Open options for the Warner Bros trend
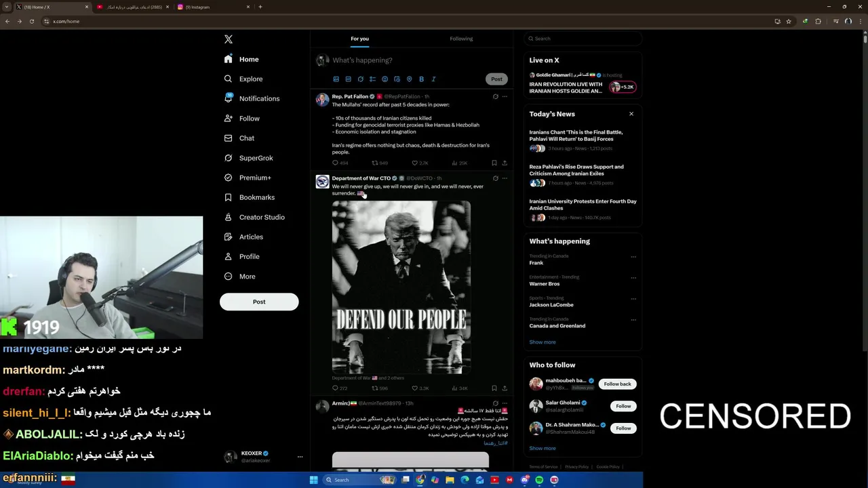The height and width of the screenshot is (488, 868). point(633,278)
